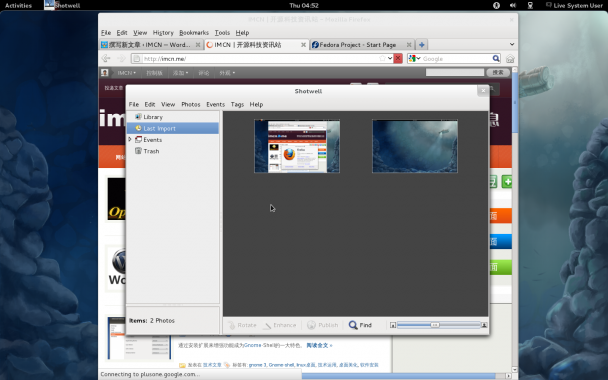This screenshot has width=608, height=380.
Task: Open the Firefox Help menu
Action: 242,33
